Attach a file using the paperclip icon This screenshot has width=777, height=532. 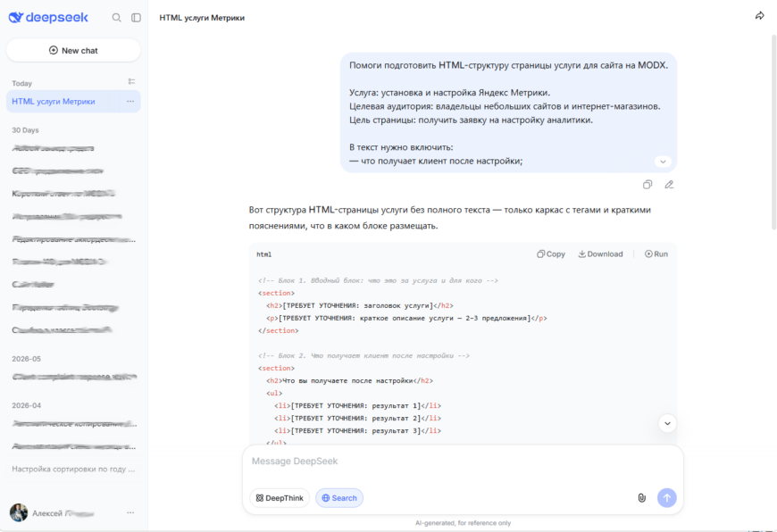pyautogui.click(x=642, y=498)
